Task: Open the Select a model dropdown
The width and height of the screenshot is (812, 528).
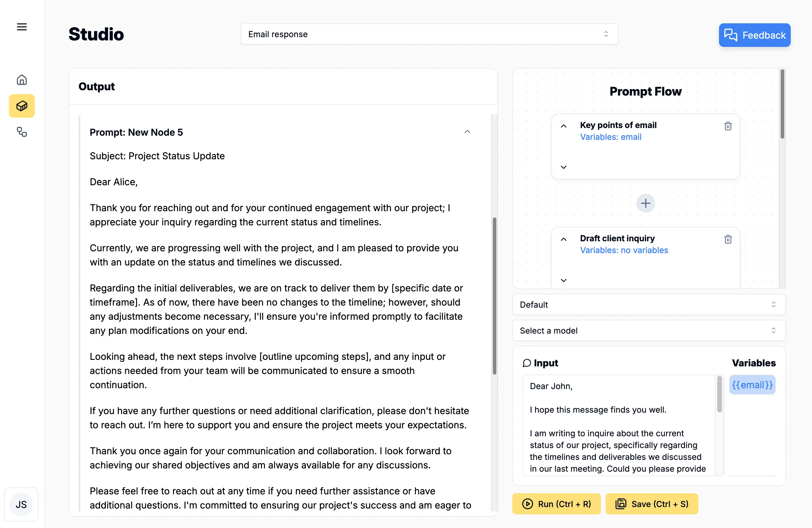Action: click(x=649, y=330)
